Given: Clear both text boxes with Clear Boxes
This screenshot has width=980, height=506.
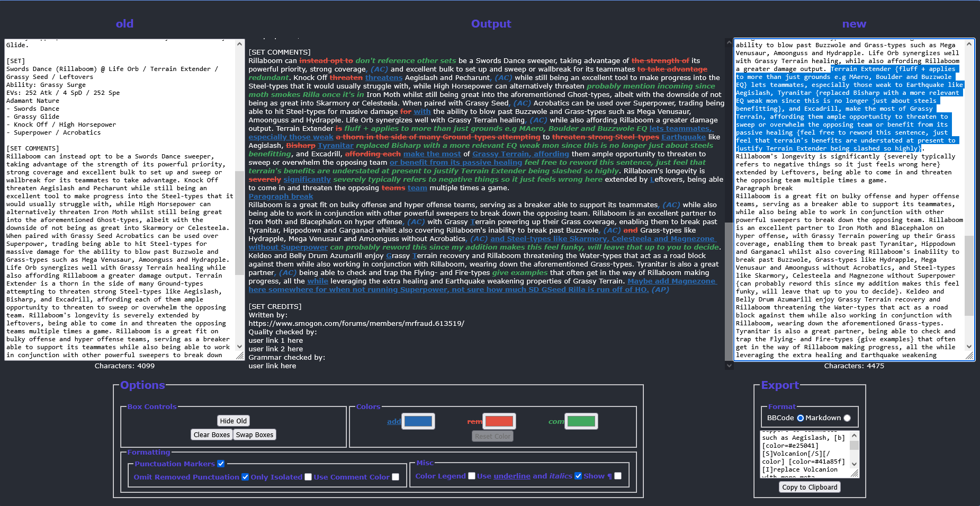Looking at the screenshot, I should tap(212, 434).
